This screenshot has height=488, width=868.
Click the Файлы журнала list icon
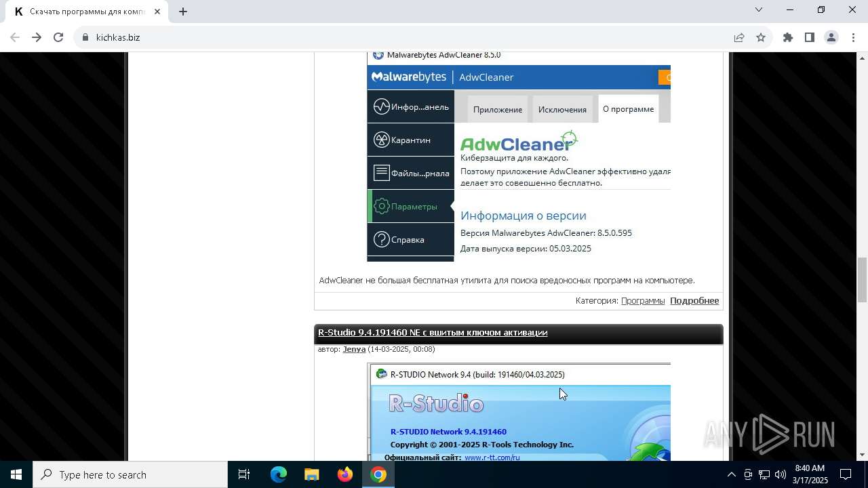(x=381, y=173)
